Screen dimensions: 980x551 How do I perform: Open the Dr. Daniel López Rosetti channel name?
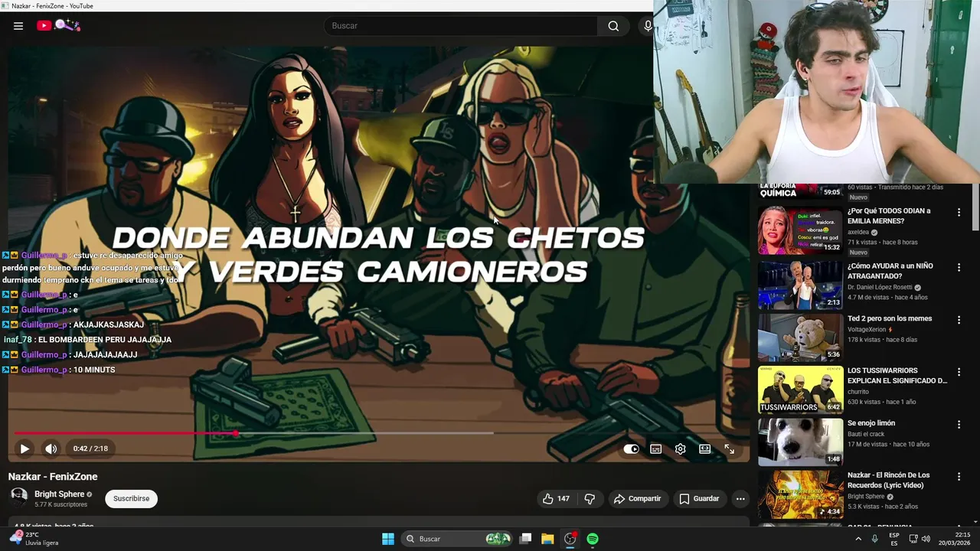pos(880,287)
